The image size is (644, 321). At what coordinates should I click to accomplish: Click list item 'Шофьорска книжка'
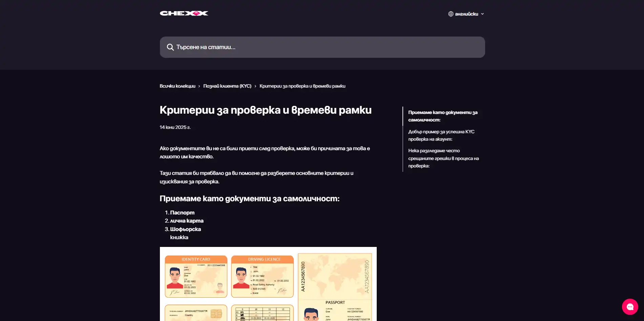point(185,233)
